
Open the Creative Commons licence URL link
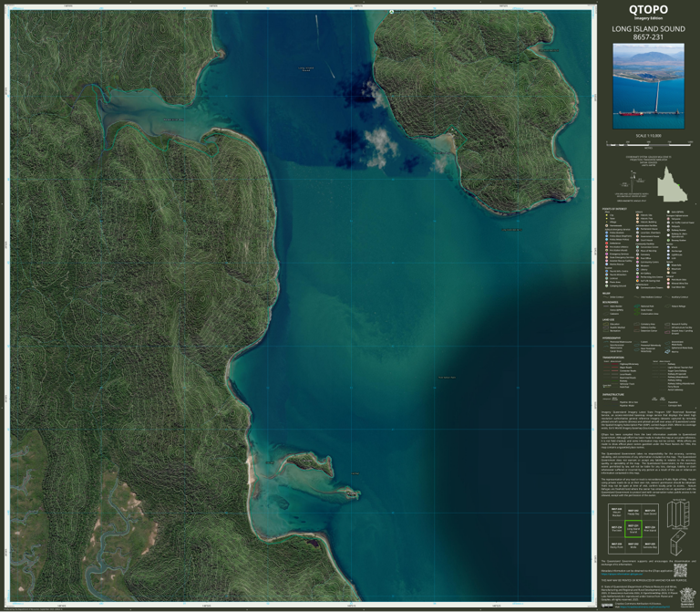tap(647, 607)
